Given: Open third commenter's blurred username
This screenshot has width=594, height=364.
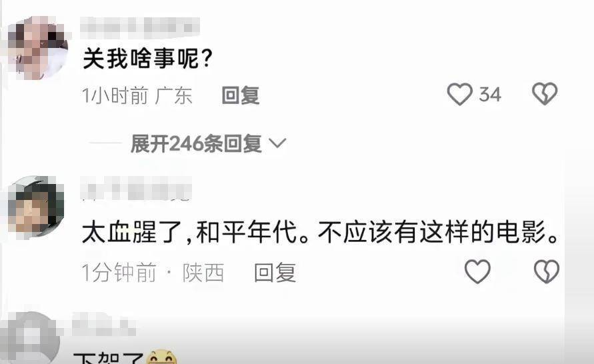Looking at the screenshot, I should (104, 324).
